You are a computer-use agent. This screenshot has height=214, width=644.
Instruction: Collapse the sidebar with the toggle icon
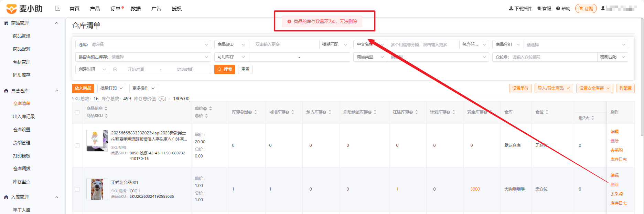[58, 8]
